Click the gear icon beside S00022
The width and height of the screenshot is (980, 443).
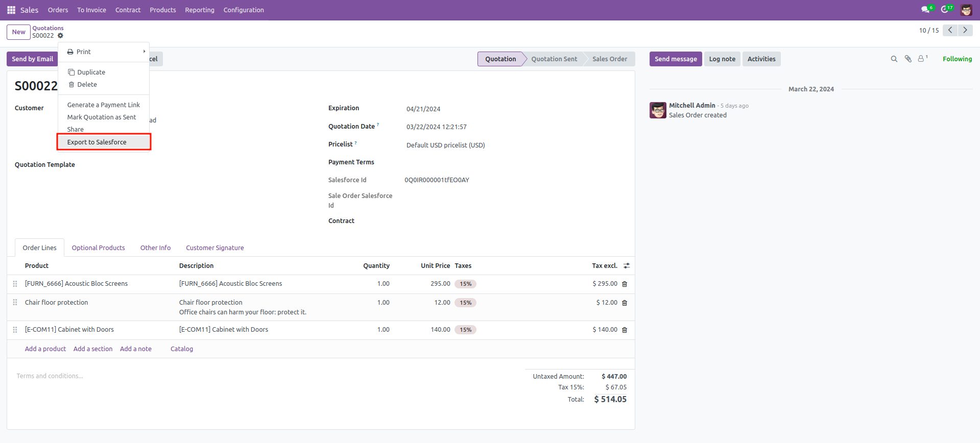(60, 36)
